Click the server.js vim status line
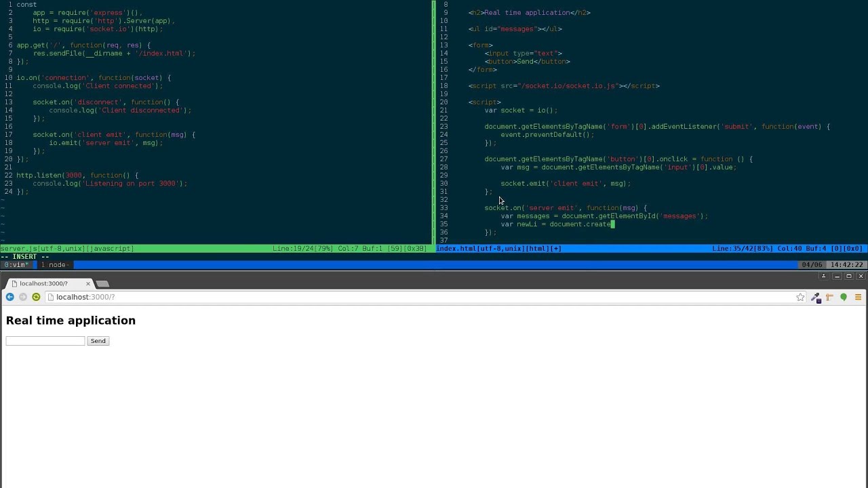 pos(216,248)
